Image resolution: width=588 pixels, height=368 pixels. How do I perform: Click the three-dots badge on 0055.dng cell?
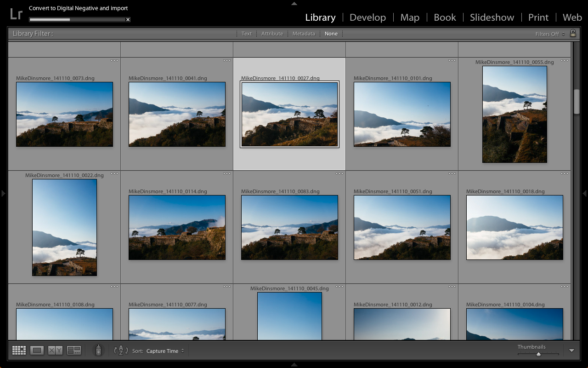(565, 60)
